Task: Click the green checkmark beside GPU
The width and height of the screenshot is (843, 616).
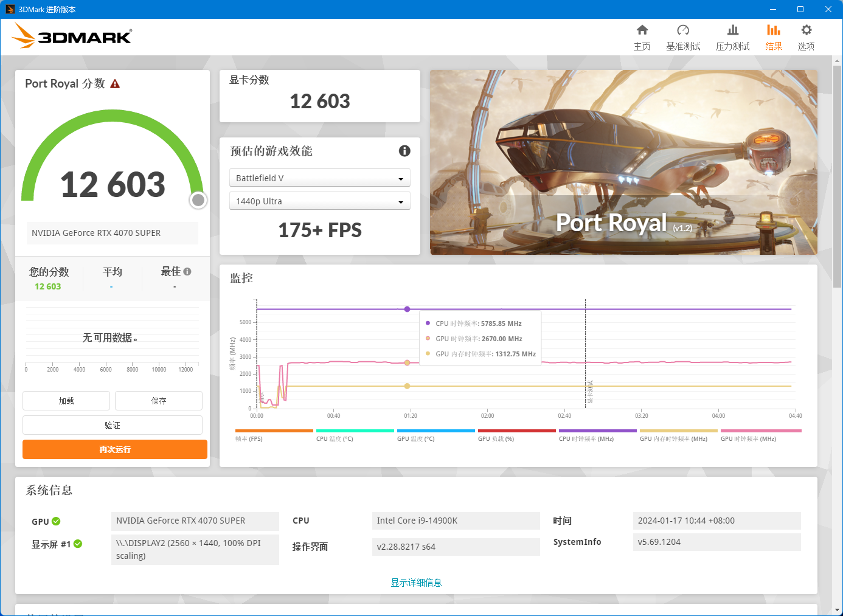Action: [x=57, y=521]
